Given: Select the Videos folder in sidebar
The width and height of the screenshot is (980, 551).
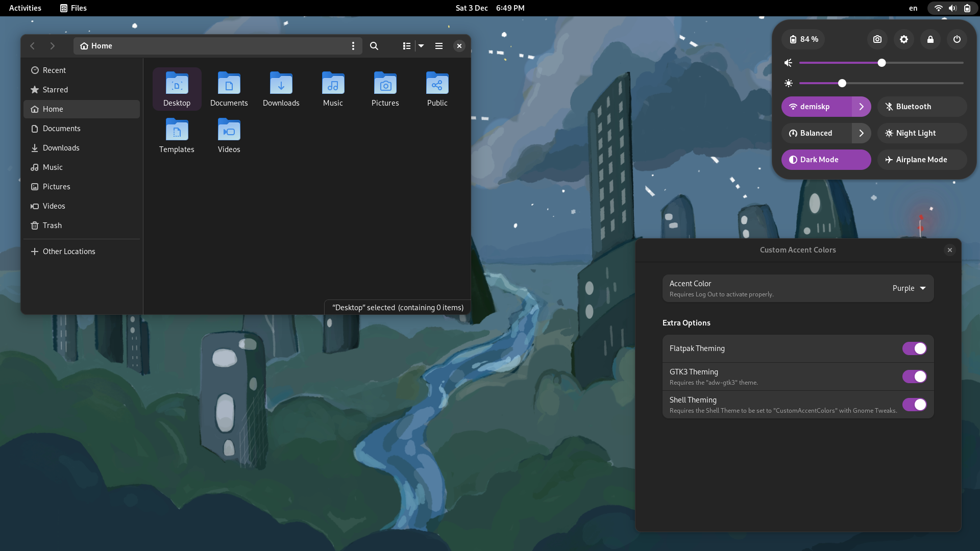Looking at the screenshot, I should [x=54, y=205].
